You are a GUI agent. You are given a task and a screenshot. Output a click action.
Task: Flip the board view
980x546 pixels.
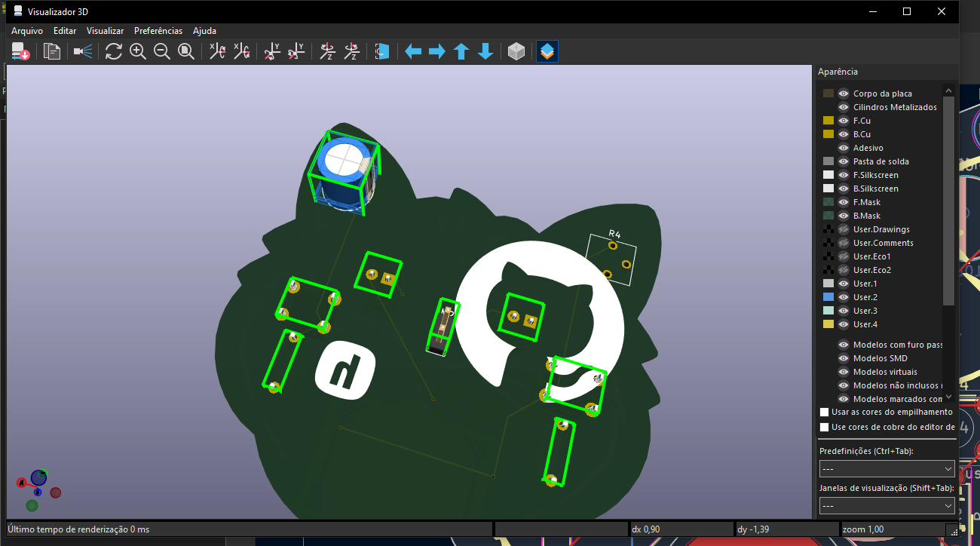pyautogui.click(x=382, y=51)
